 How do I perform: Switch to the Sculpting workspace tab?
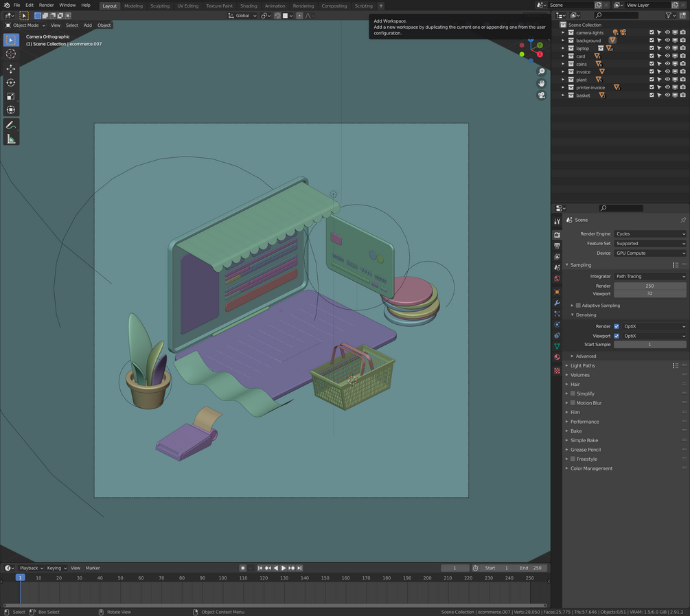pyautogui.click(x=160, y=5)
